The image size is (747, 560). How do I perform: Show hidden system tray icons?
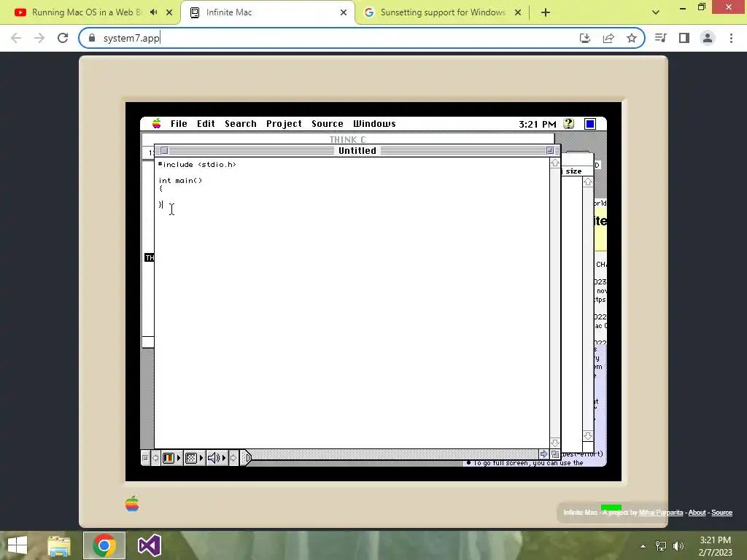(643, 546)
